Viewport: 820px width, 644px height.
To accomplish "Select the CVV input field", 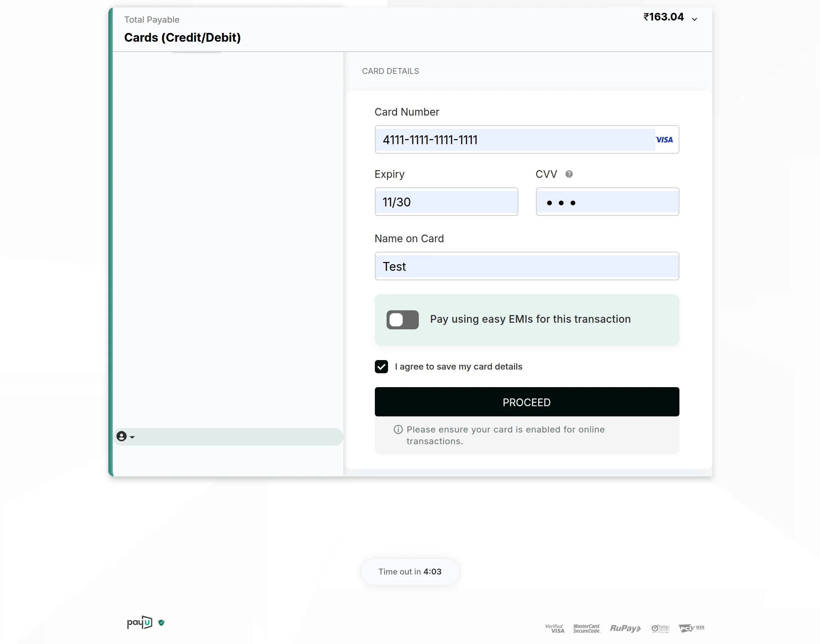I will pos(607,202).
